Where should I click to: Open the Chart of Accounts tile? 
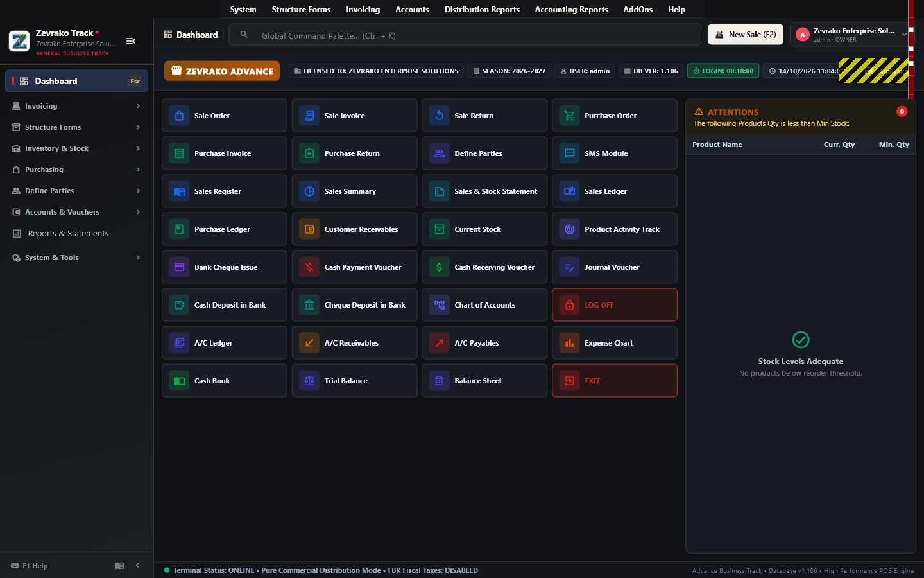click(484, 305)
